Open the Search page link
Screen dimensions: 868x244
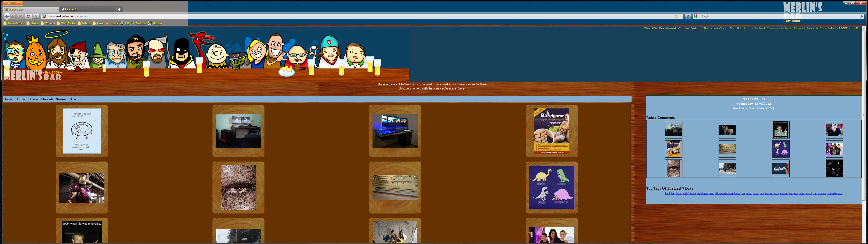click(812, 28)
